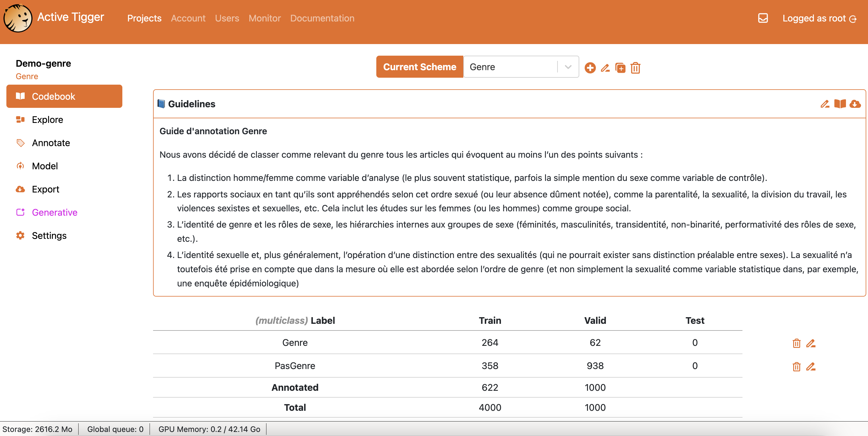
Task: Click the 264 train count
Action: [x=490, y=342]
